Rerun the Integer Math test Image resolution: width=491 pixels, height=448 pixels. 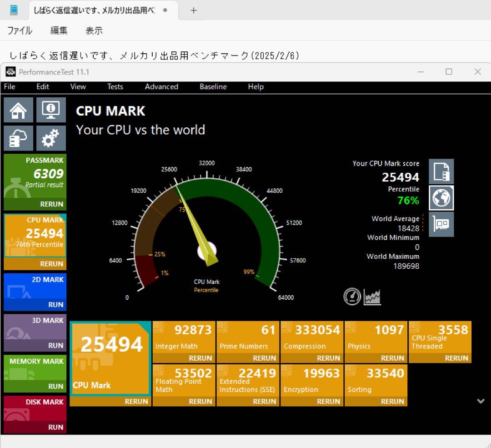[x=200, y=358]
